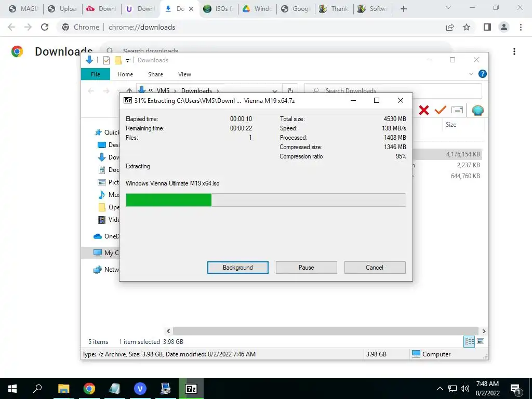
Task: Select the file sized 2,237 KB
Action: tap(468, 165)
